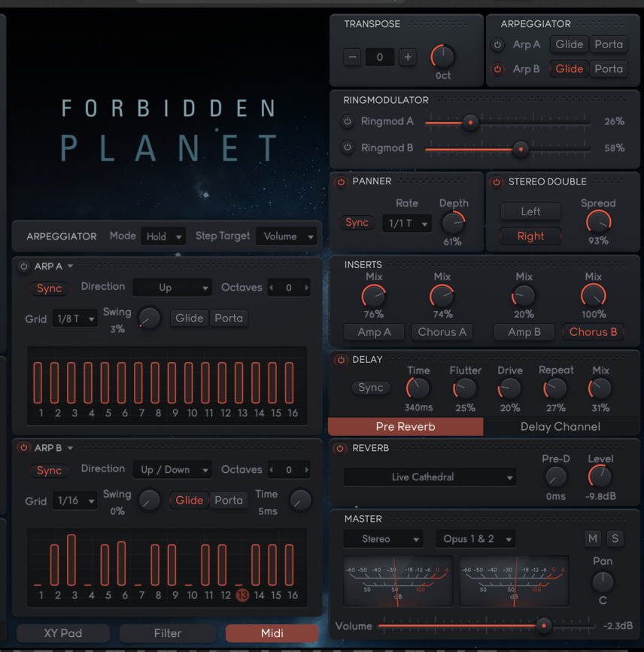The image size is (644, 652).
Task: Enable the Amp B insert
Action: click(x=524, y=332)
